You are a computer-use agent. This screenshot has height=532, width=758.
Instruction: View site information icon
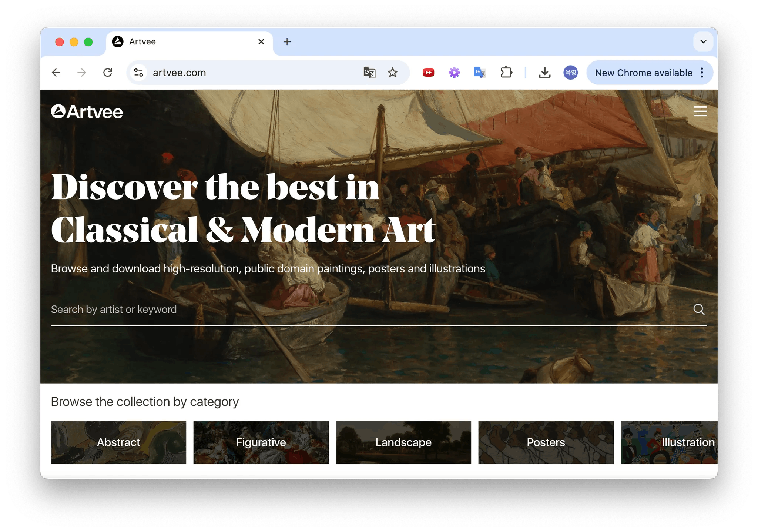[138, 73]
